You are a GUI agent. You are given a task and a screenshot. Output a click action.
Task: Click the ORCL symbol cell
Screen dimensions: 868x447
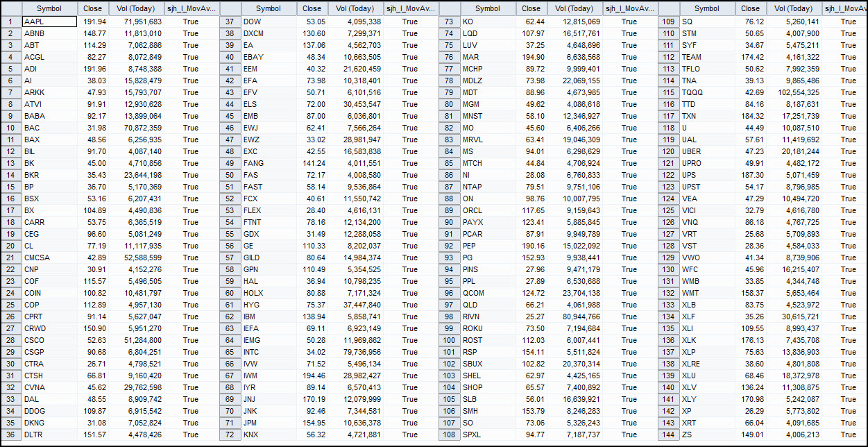pyautogui.click(x=488, y=210)
